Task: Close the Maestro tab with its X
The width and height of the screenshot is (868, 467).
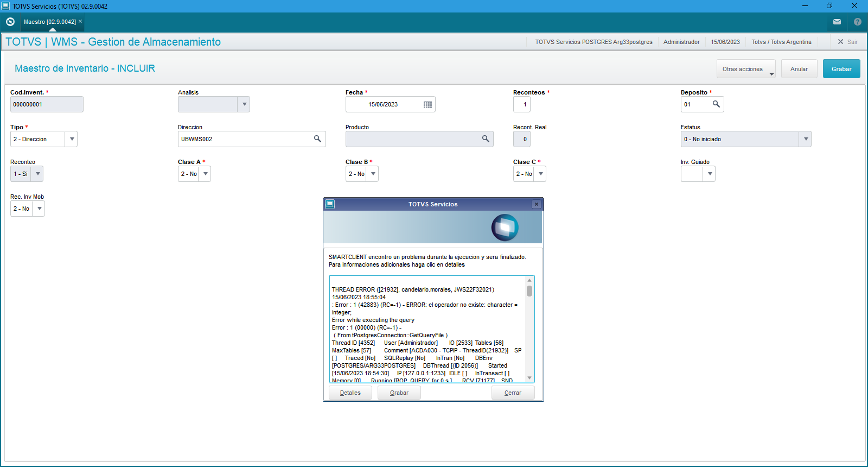Action: click(x=80, y=22)
